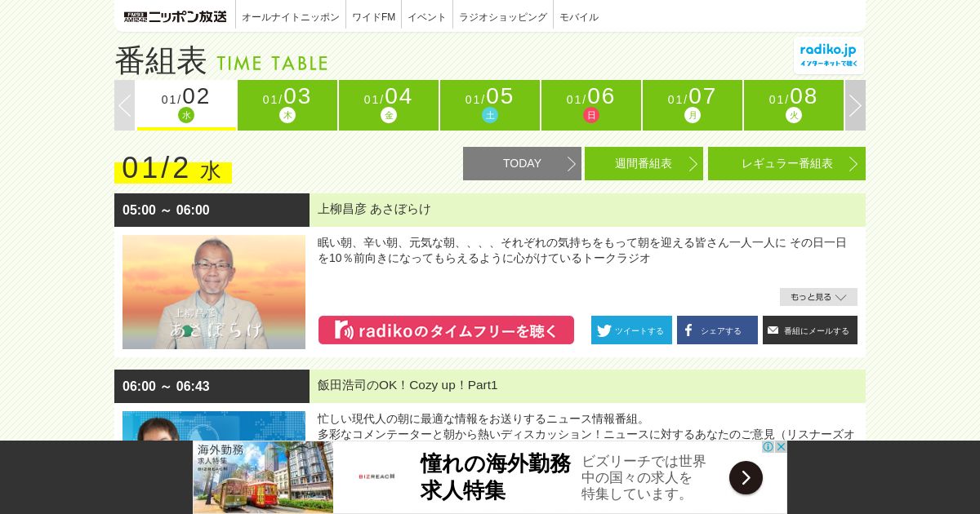The height and width of the screenshot is (514, 980).
Task: Open ad info icon on banner
Action: click(x=768, y=447)
